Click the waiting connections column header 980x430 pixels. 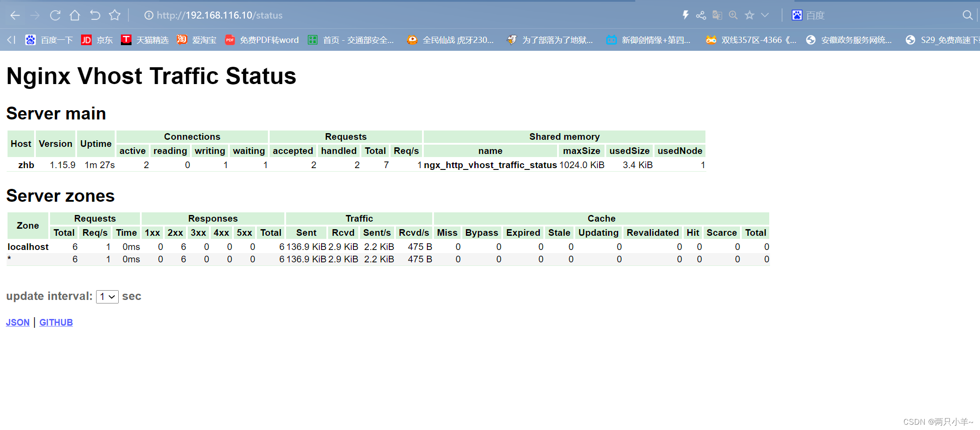249,151
